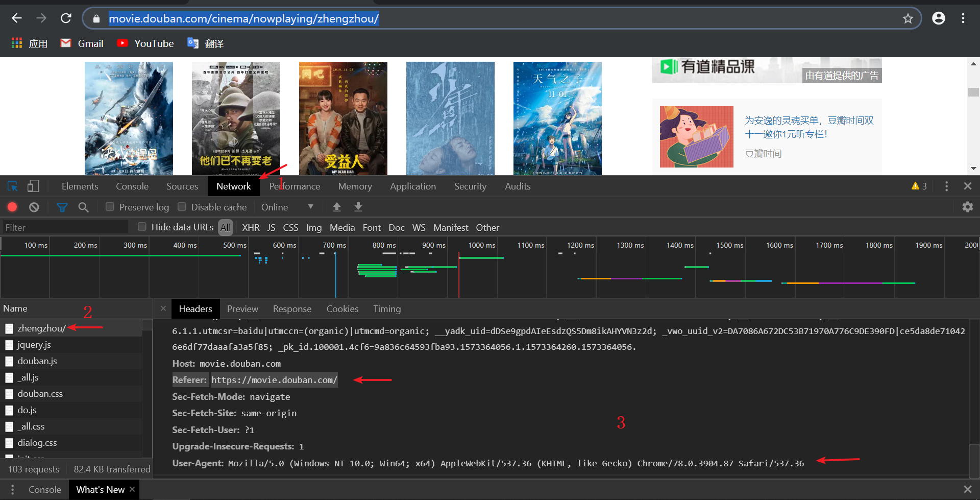Toggle network filter funnel icon
Image resolution: width=980 pixels, height=500 pixels.
click(x=62, y=207)
